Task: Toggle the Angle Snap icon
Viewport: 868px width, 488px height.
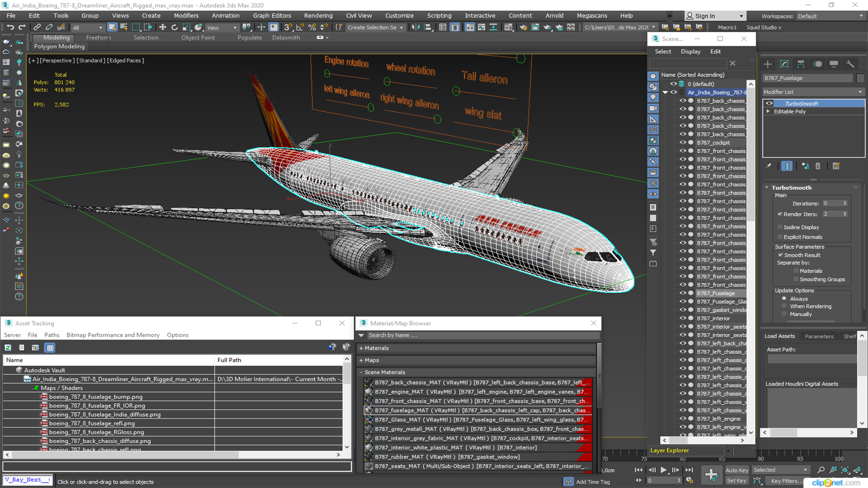Action: (300, 28)
